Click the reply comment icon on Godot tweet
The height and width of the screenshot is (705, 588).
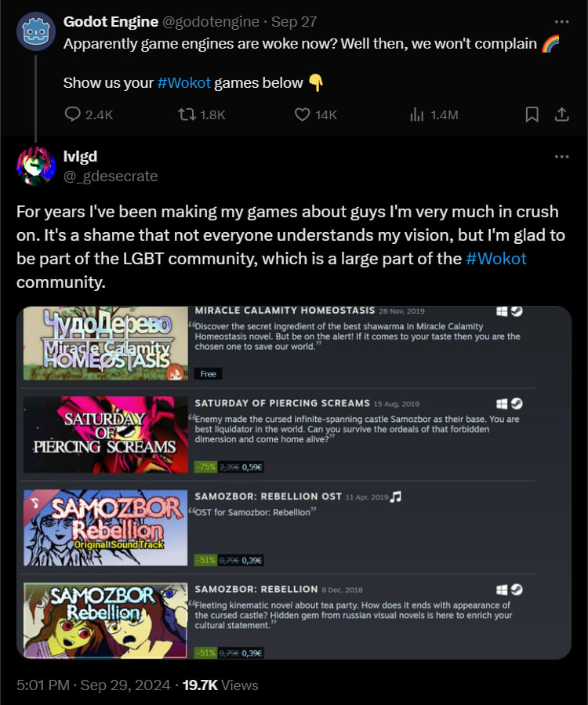[72, 114]
